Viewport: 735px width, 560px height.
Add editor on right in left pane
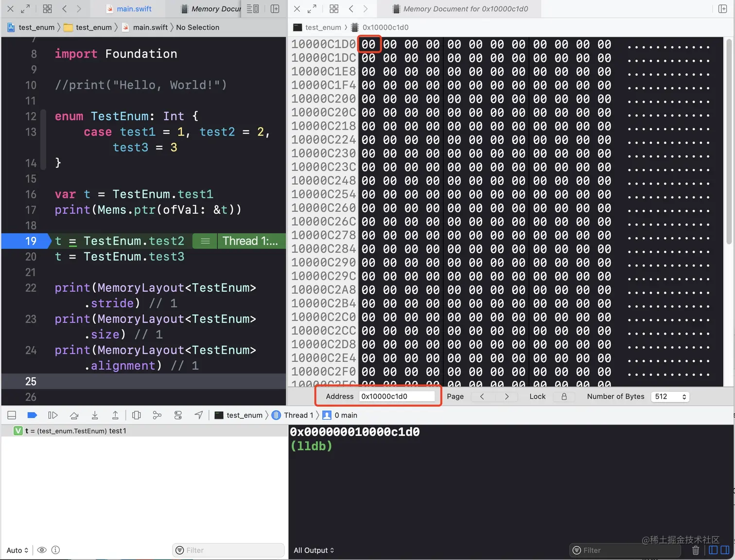275,9
